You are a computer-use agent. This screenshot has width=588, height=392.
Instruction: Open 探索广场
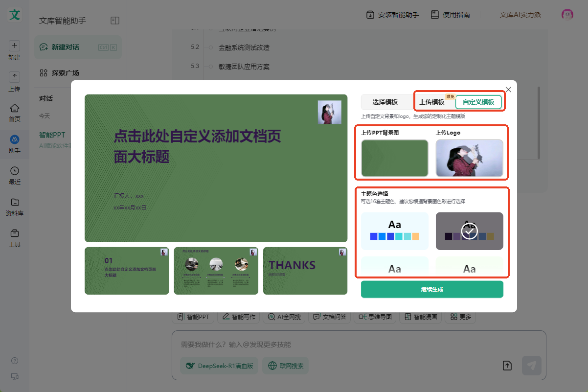click(59, 73)
